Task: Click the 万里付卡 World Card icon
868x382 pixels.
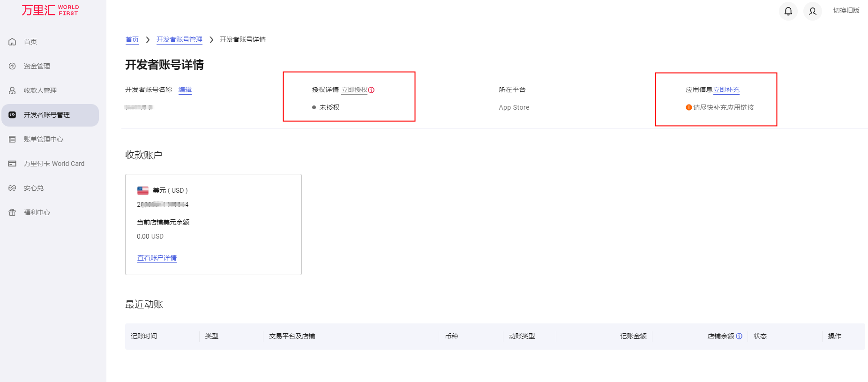Action: (13, 164)
